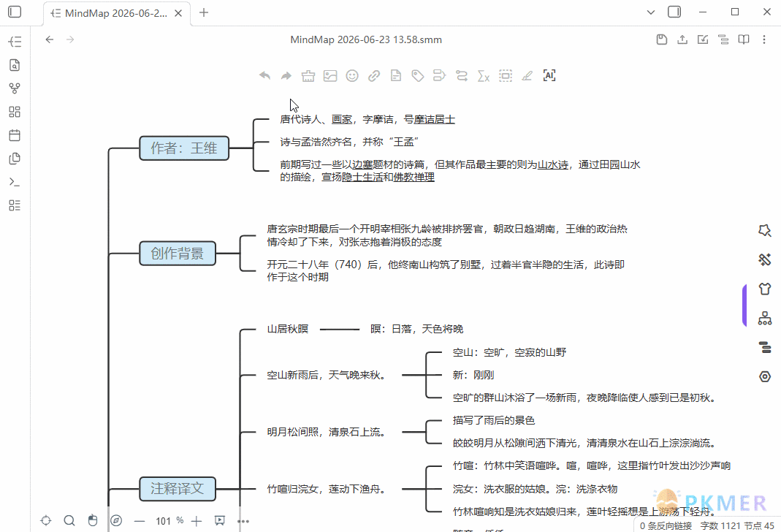Redo the mind map action

click(x=286, y=76)
